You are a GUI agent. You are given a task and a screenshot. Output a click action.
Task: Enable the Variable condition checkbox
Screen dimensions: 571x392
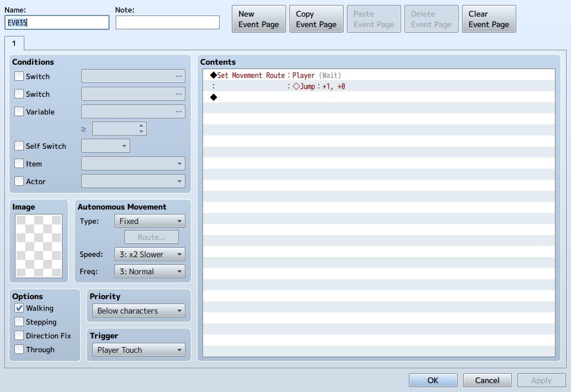[x=19, y=111]
